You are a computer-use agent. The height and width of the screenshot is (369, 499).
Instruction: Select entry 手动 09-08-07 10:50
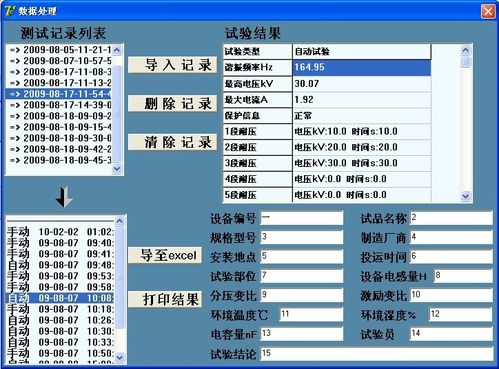pyautogui.click(x=60, y=353)
